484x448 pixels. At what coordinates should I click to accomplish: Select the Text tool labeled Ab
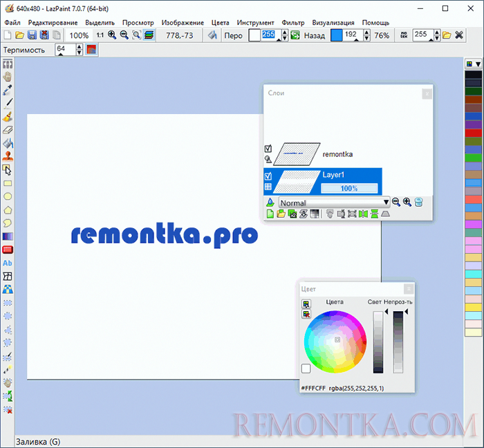coord(8,263)
